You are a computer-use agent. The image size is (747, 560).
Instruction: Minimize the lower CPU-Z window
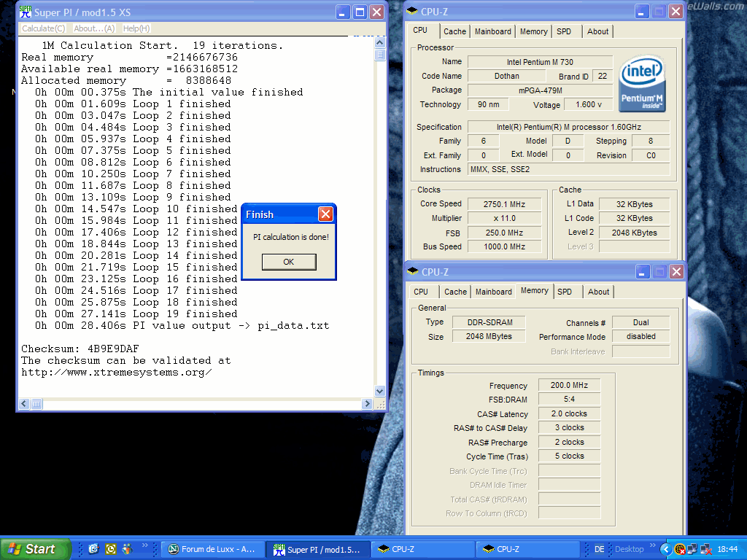642,272
